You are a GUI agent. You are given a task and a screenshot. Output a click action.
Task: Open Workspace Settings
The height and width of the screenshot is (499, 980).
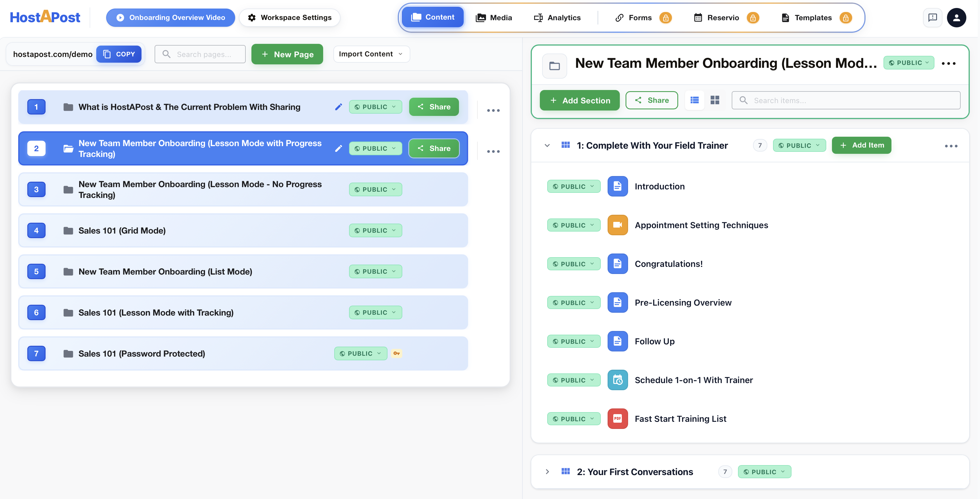290,17
